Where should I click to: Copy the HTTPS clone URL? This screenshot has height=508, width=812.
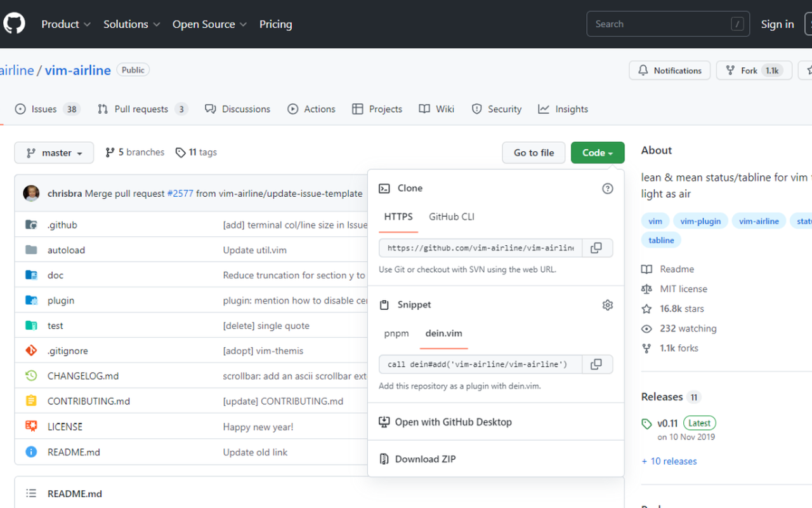(596, 248)
